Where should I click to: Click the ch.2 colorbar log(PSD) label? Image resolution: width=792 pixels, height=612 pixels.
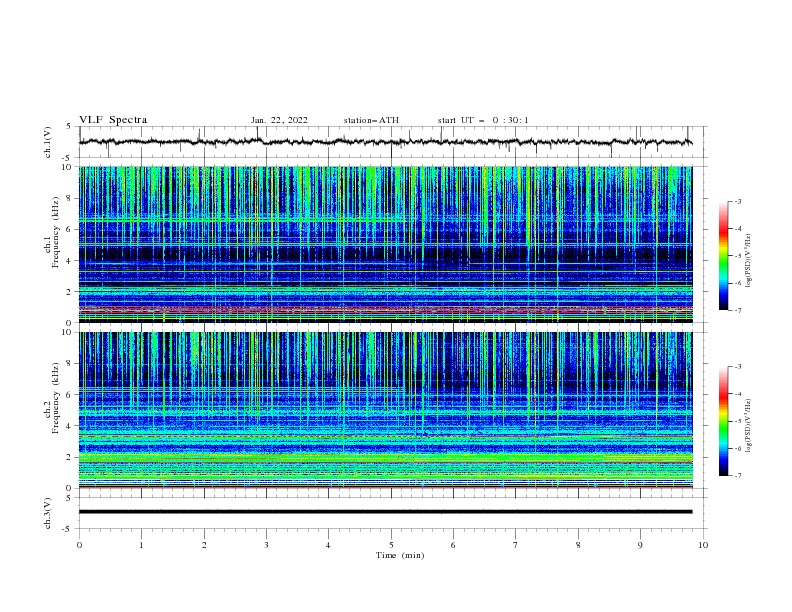[x=749, y=426]
